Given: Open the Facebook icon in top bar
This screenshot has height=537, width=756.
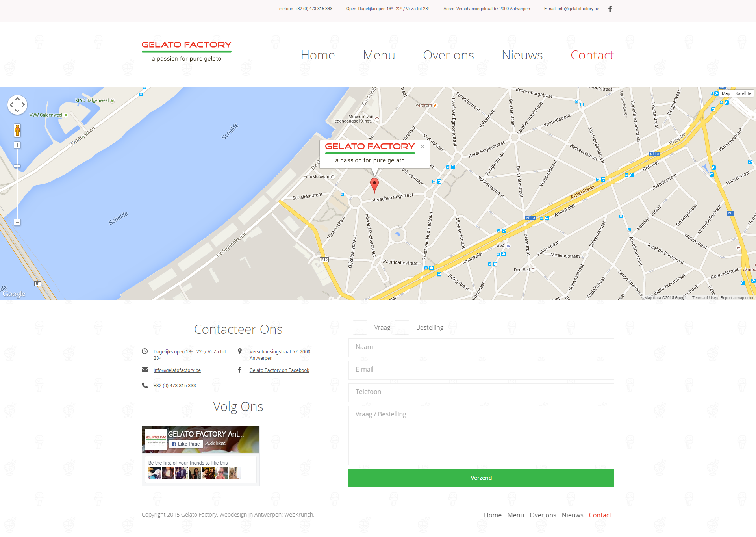Looking at the screenshot, I should [x=610, y=9].
